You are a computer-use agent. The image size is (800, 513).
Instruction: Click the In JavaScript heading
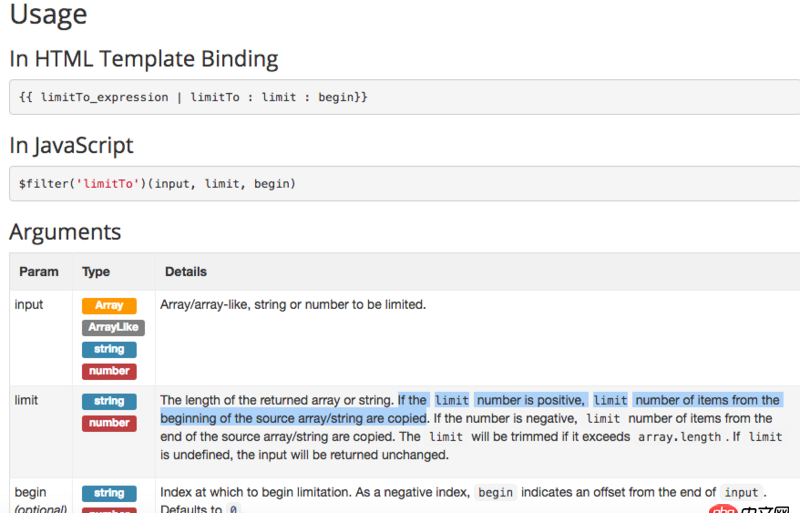[x=71, y=146]
